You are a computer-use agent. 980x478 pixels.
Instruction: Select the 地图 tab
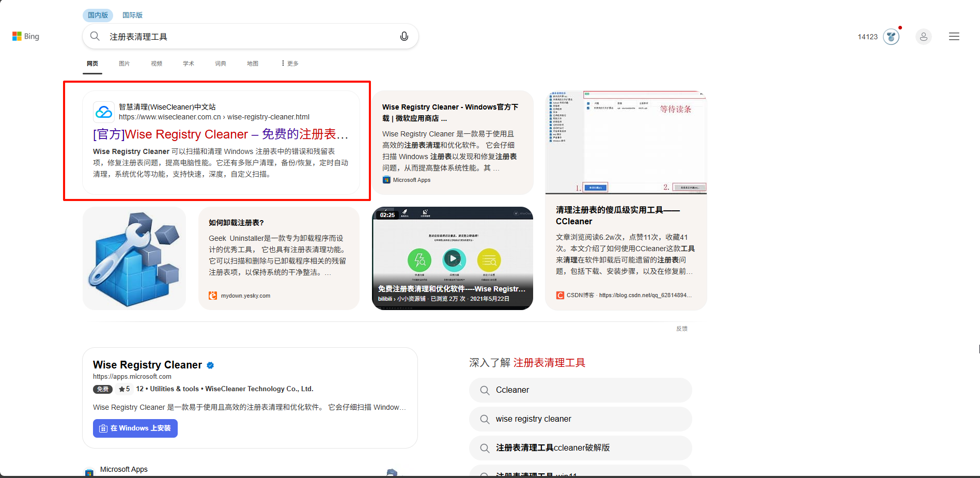253,64
